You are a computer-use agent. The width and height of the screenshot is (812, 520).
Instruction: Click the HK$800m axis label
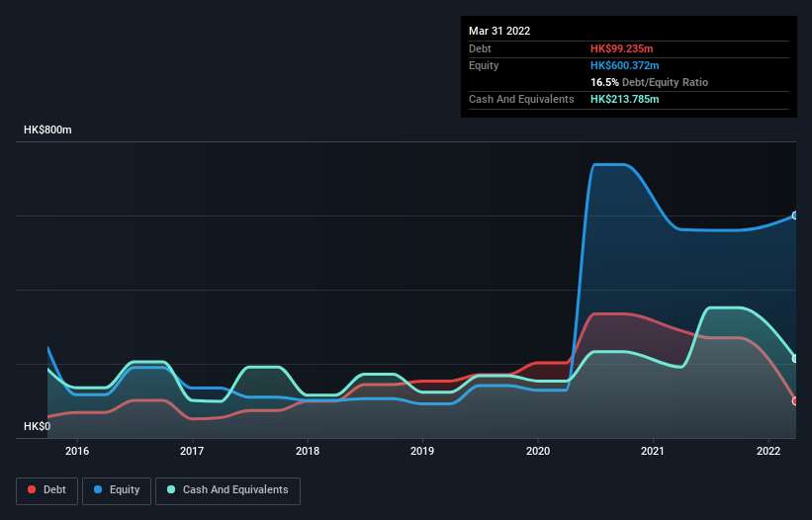tap(47, 130)
